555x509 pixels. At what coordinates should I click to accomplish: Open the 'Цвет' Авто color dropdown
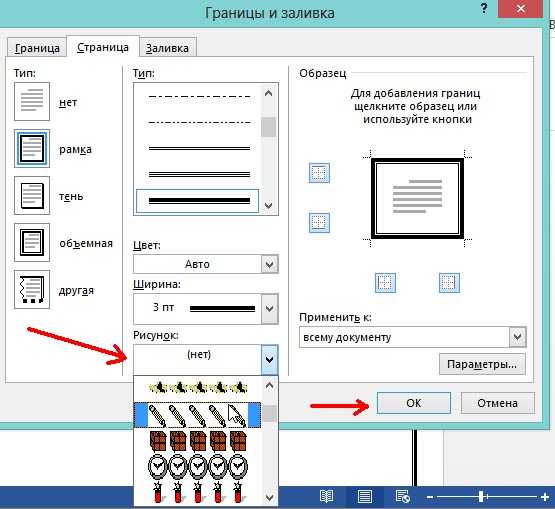point(206,264)
